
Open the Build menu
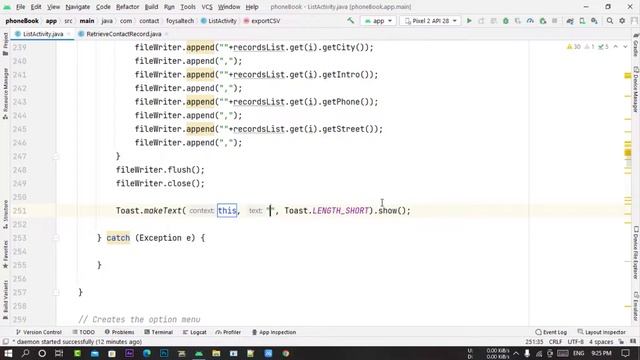(x=151, y=7)
